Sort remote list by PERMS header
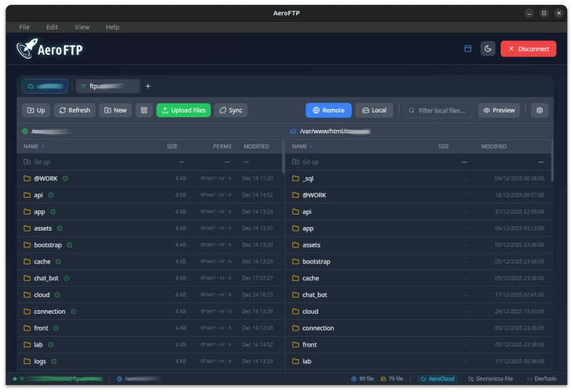Image resolution: width=573 pixels, height=392 pixels. click(222, 146)
